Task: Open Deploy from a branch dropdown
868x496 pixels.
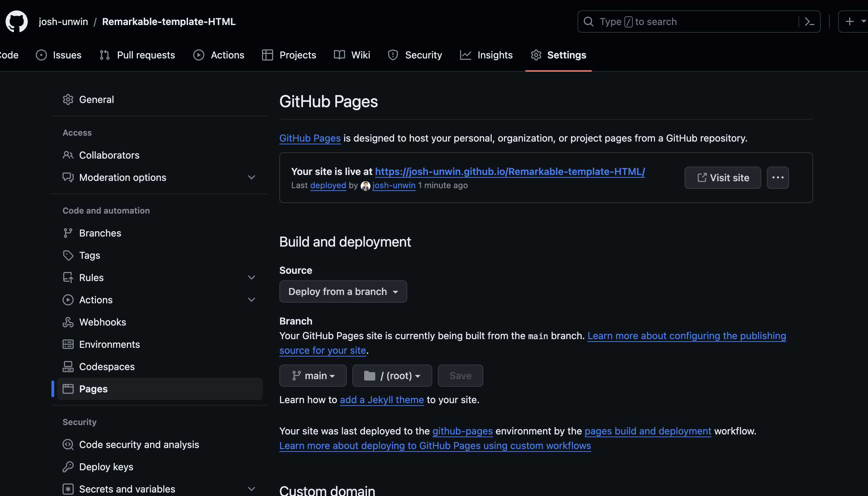Action: (343, 291)
